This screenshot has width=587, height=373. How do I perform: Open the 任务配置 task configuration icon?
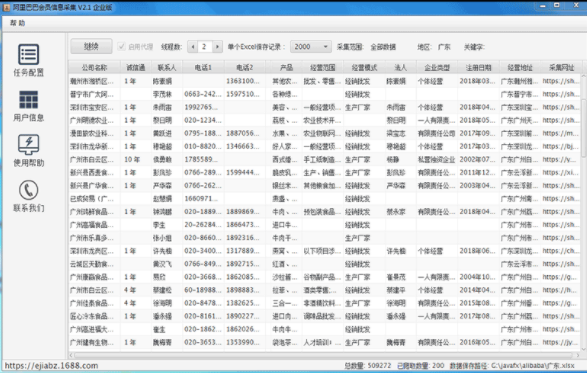pyautogui.click(x=28, y=54)
